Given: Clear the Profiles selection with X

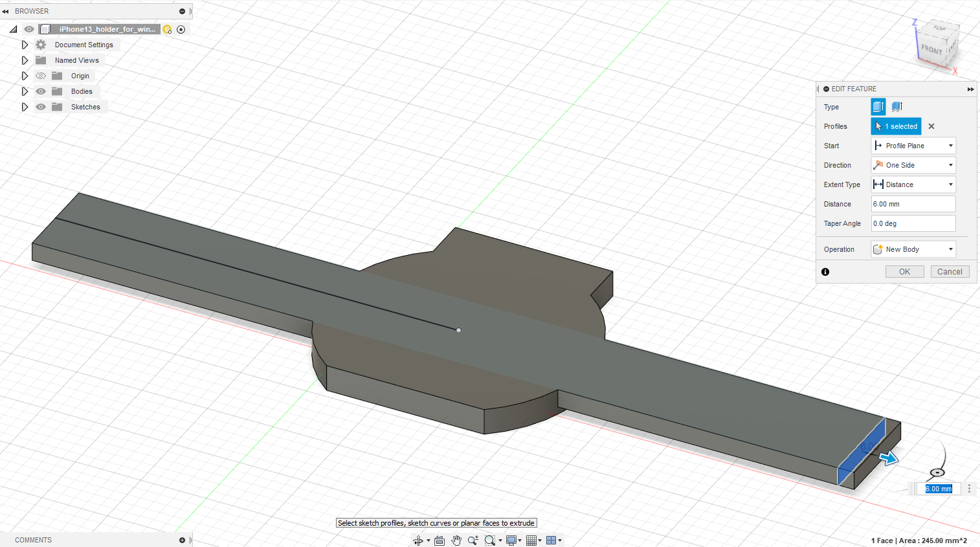Looking at the screenshot, I should 931,126.
